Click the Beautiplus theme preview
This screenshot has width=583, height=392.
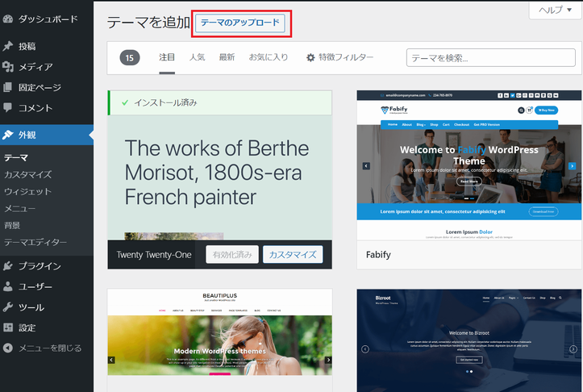click(x=220, y=332)
